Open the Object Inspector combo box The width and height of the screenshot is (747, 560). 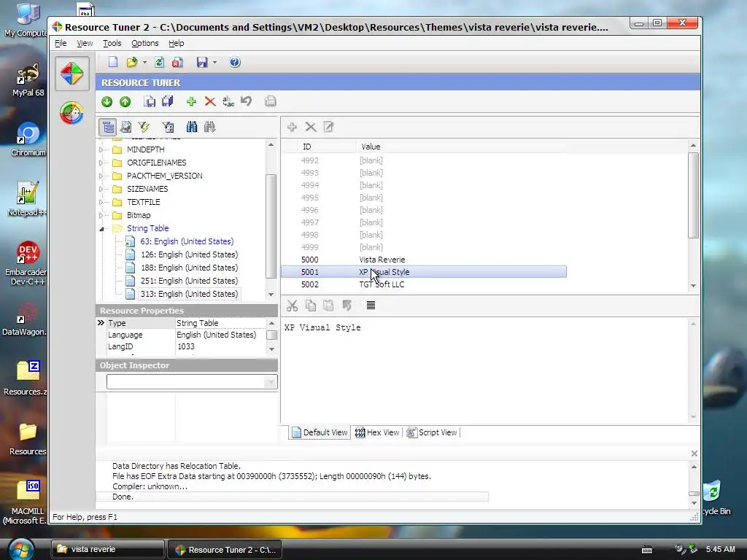pyautogui.click(x=192, y=381)
